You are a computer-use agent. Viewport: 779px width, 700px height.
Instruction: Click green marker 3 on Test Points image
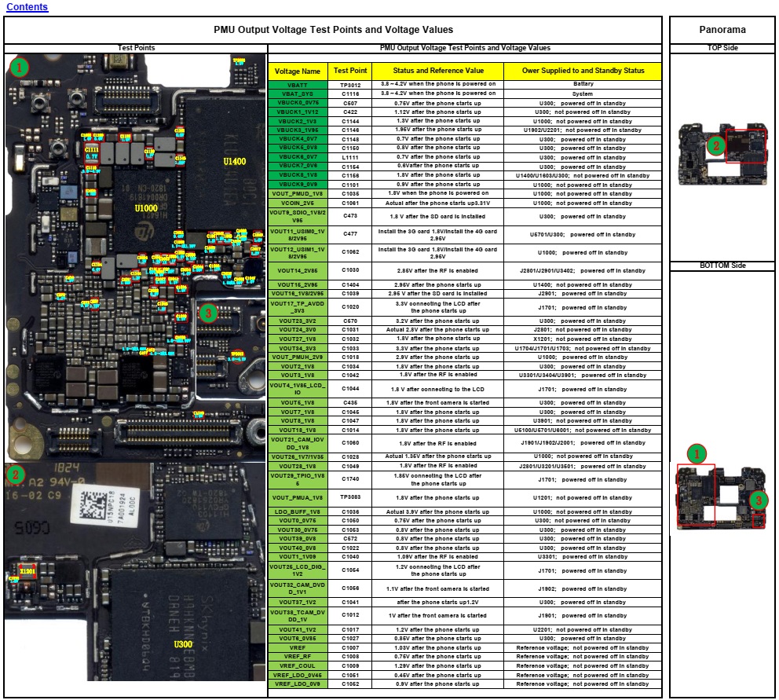[207, 313]
